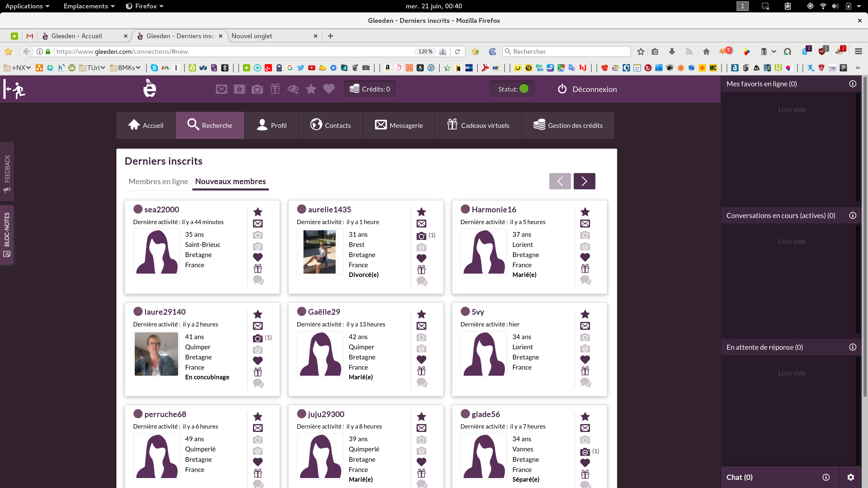Click the envelope message icon on aurelie1435's card
This screenshot has height=488, width=868.
tap(421, 223)
